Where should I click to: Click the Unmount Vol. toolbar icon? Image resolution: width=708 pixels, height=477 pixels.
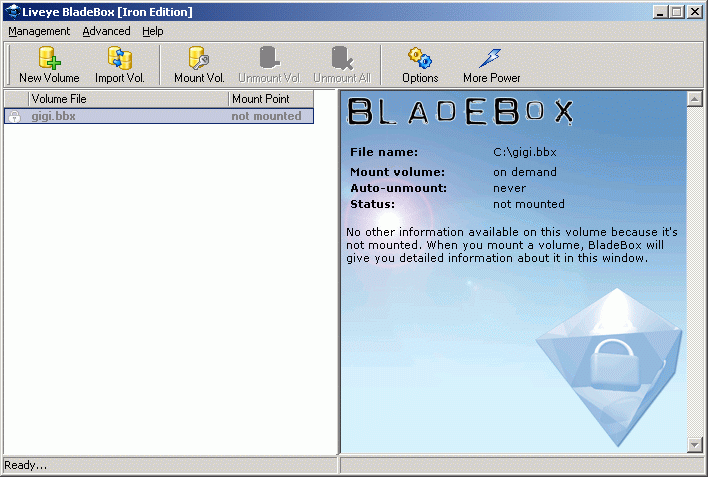269,59
